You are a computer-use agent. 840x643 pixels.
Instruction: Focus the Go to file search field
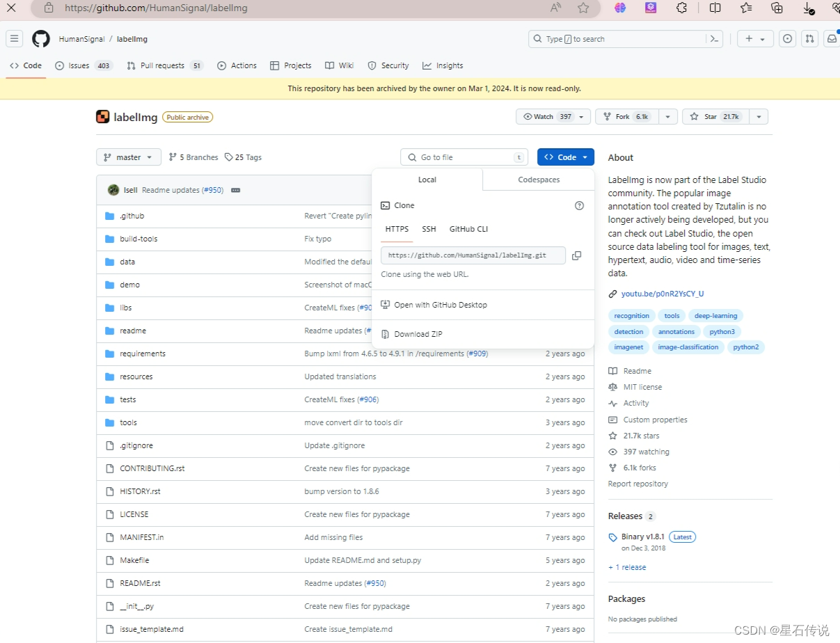[x=464, y=157]
